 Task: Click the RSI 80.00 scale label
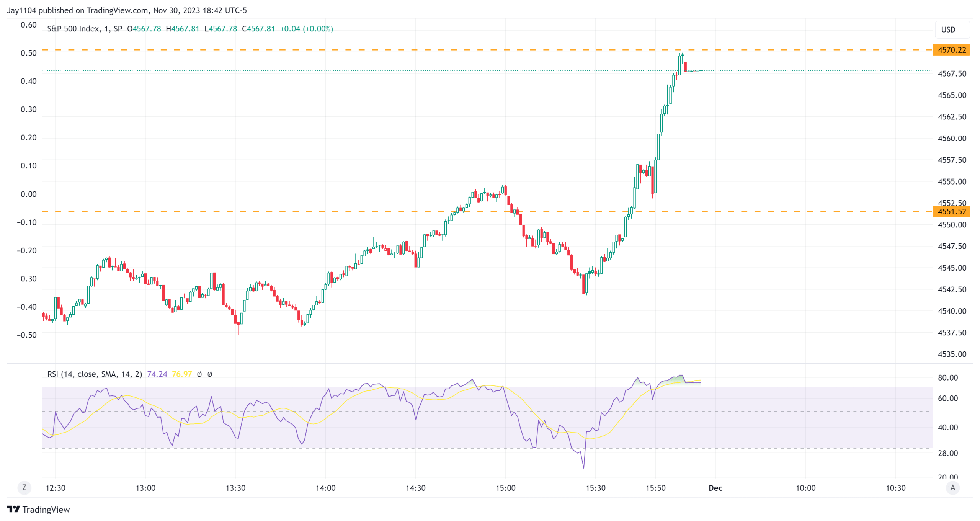pos(948,377)
